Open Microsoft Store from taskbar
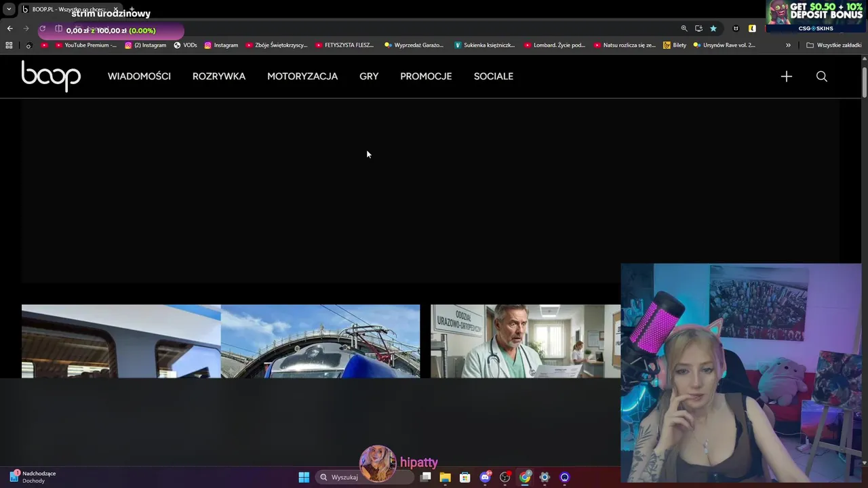 click(x=465, y=477)
